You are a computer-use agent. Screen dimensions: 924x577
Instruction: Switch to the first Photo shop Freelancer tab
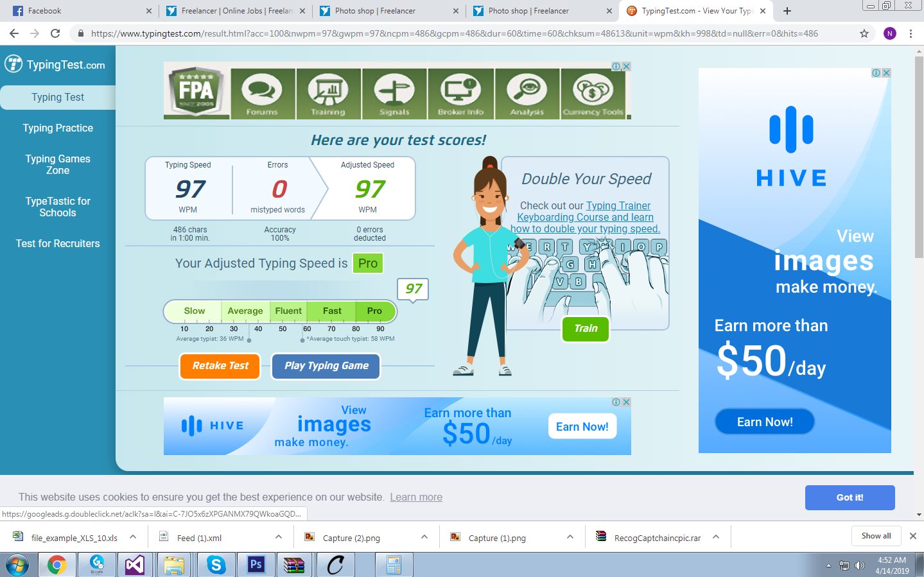tap(388, 11)
